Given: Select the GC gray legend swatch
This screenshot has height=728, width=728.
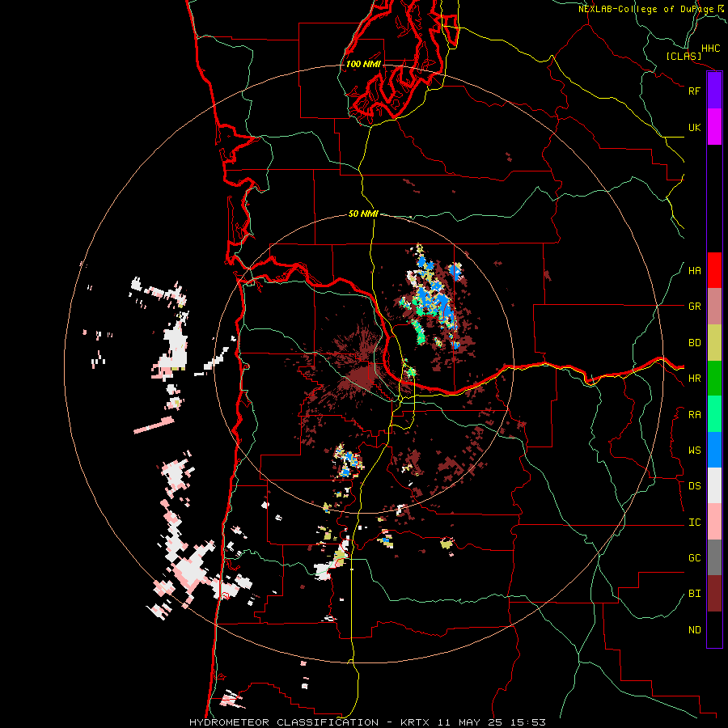Looking at the screenshot, I should pos(714,557).
